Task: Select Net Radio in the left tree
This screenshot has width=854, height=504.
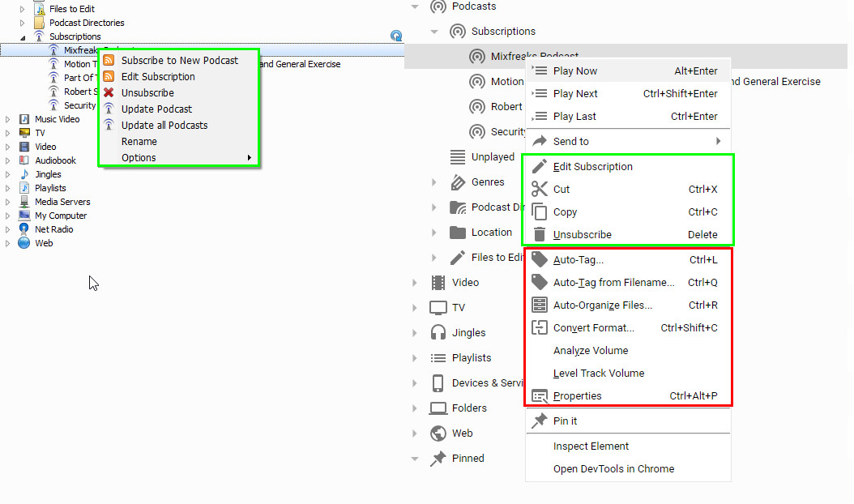Action: click(53, 229)
